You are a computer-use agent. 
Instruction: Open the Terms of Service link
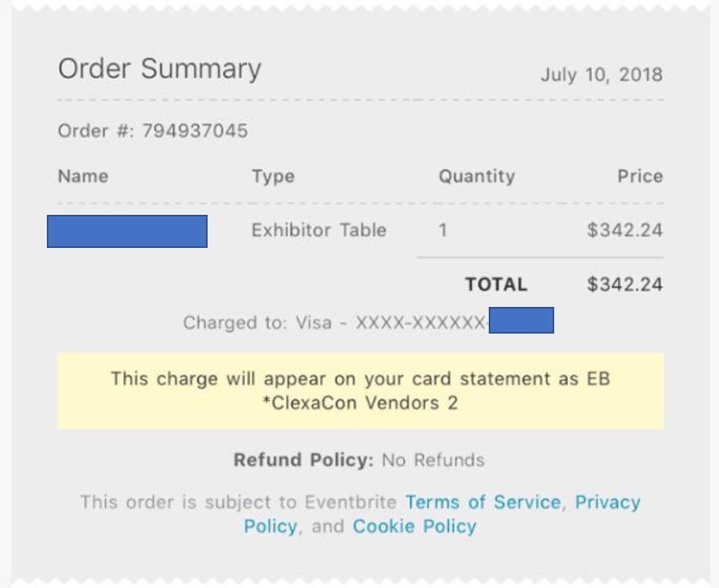point(482,502)
